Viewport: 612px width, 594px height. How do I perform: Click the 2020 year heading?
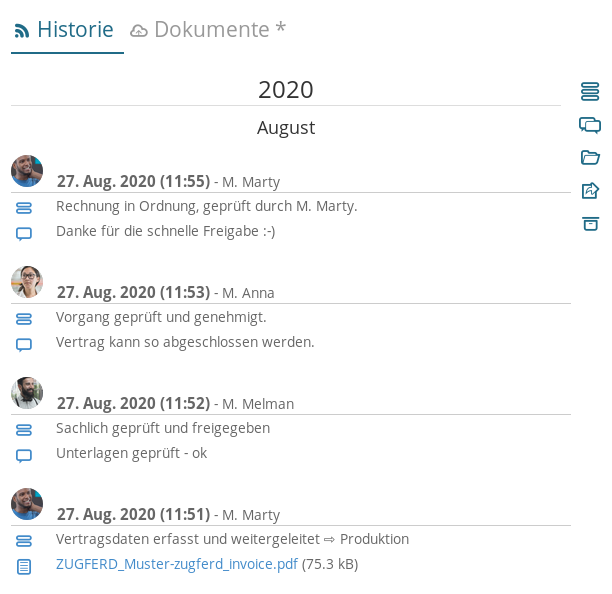(286, 90)
